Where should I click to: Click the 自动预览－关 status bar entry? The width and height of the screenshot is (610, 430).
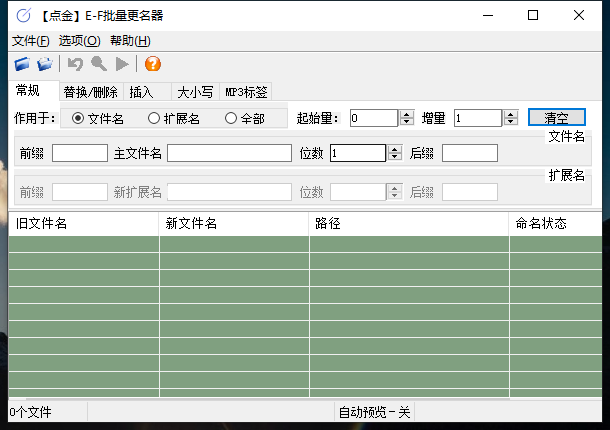(374, 412)
